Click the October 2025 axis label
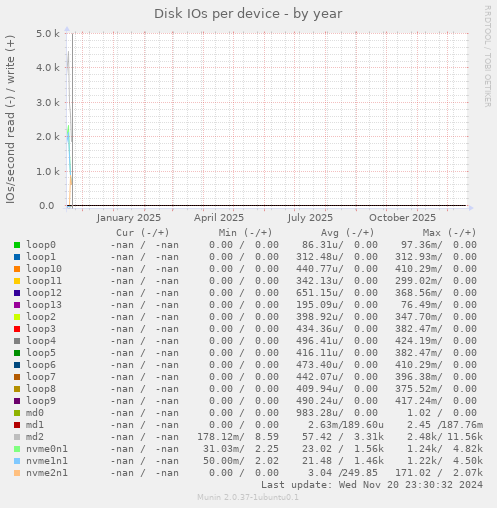The image size is (497, 508). click(402, 218)
